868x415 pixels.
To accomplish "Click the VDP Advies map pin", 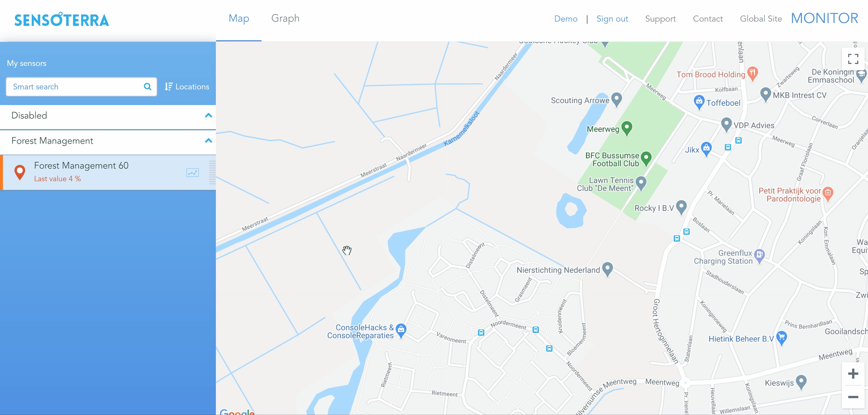I will click(x=726, y=124).
